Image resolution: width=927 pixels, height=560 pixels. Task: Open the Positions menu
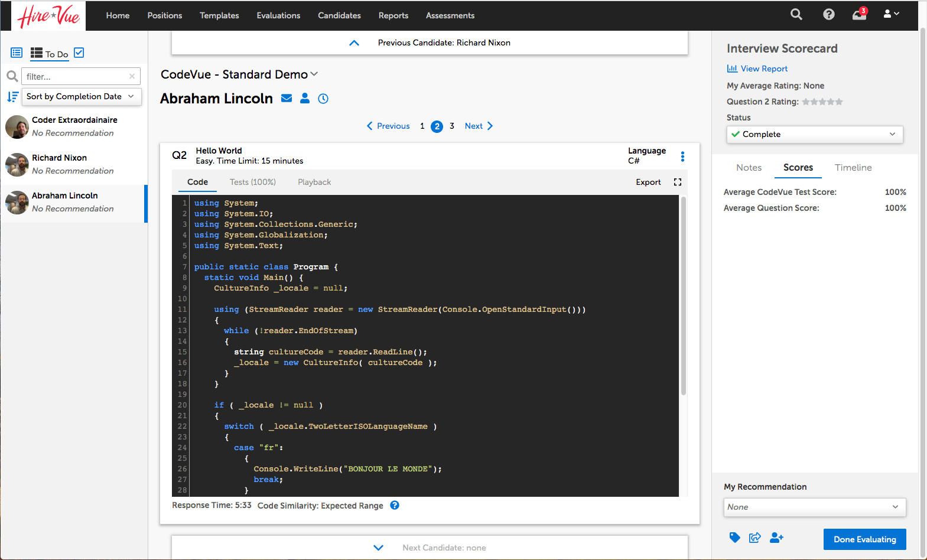(x=165, y=15)
